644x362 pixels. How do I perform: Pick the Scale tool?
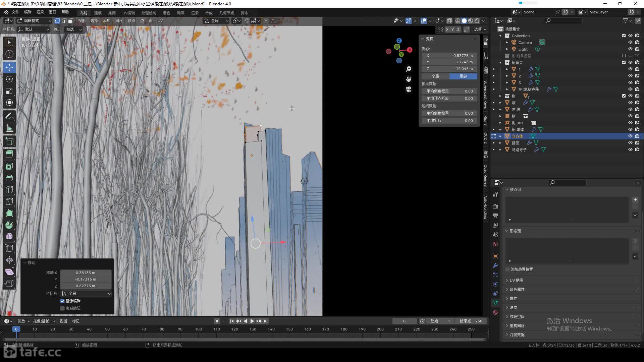coord(9,91)
